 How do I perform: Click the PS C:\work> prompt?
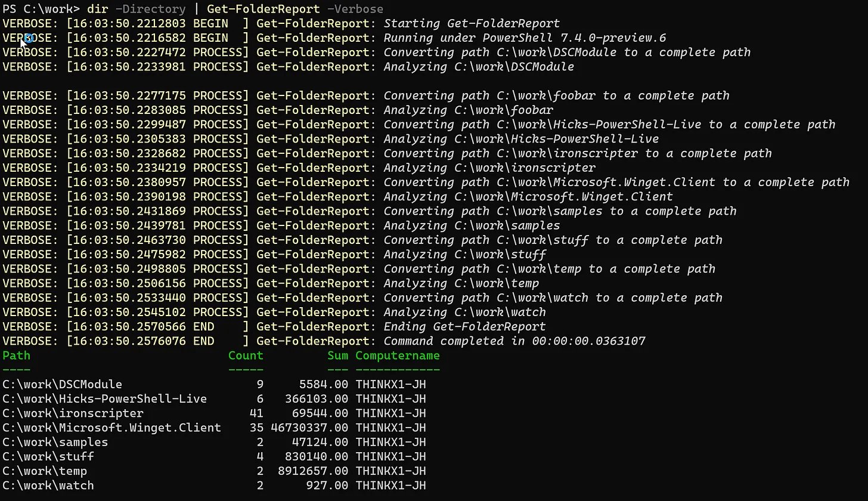(41, 9)
